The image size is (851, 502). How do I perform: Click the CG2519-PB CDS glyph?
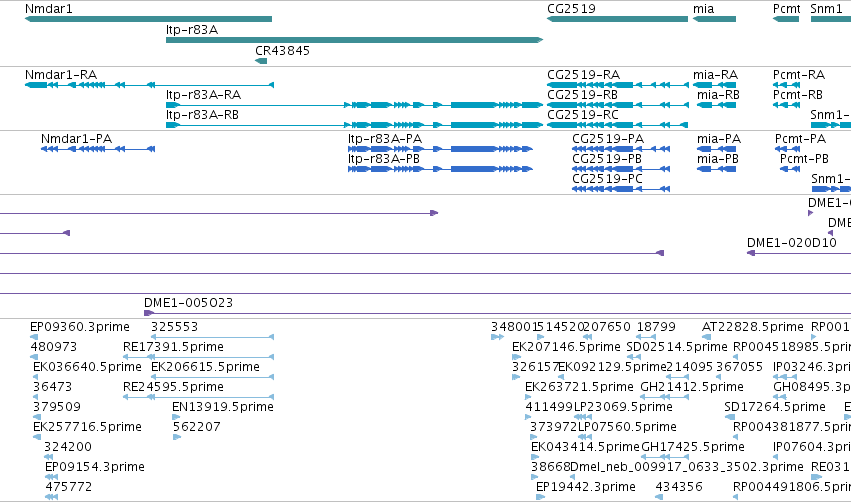coord(621,169)
